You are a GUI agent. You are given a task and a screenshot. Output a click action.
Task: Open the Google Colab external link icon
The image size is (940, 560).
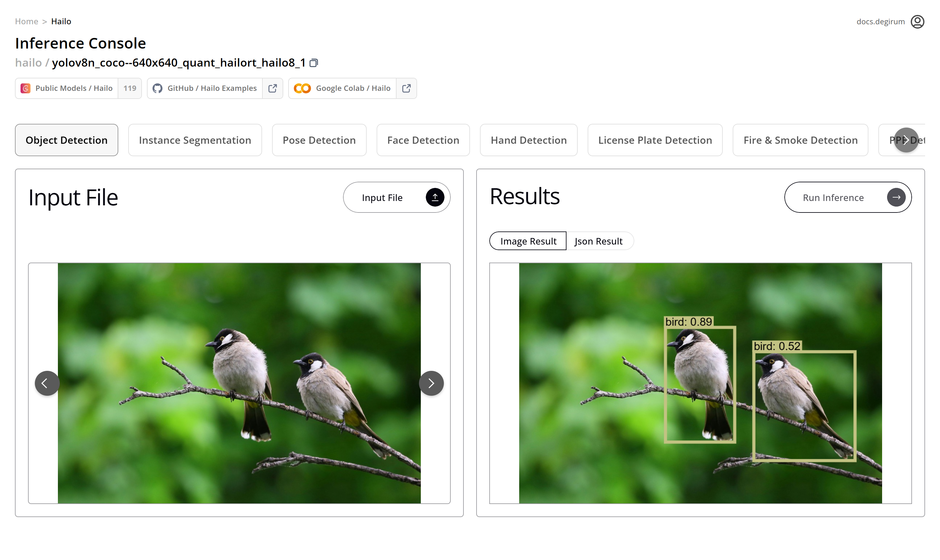tap(406, 88)
